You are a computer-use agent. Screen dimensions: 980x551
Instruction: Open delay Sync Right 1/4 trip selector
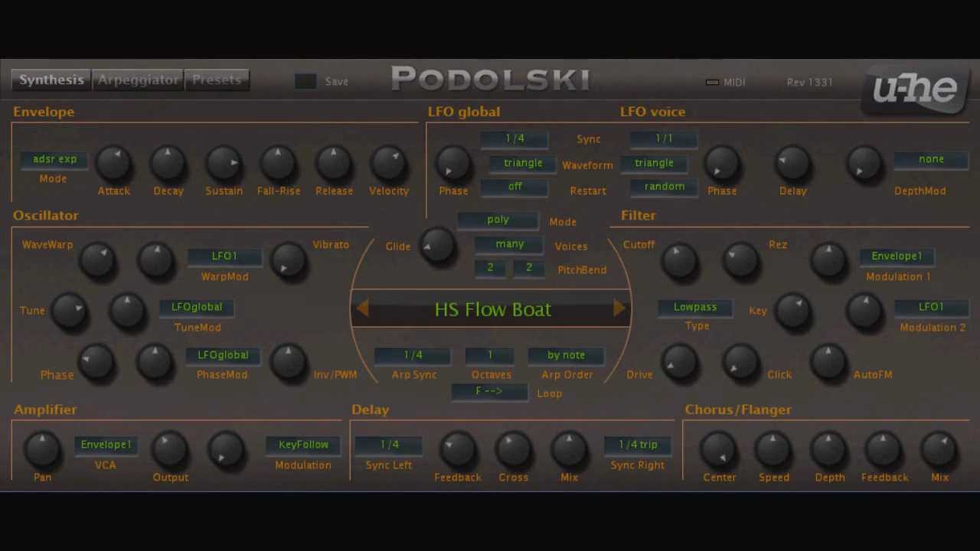coord(638,445)
